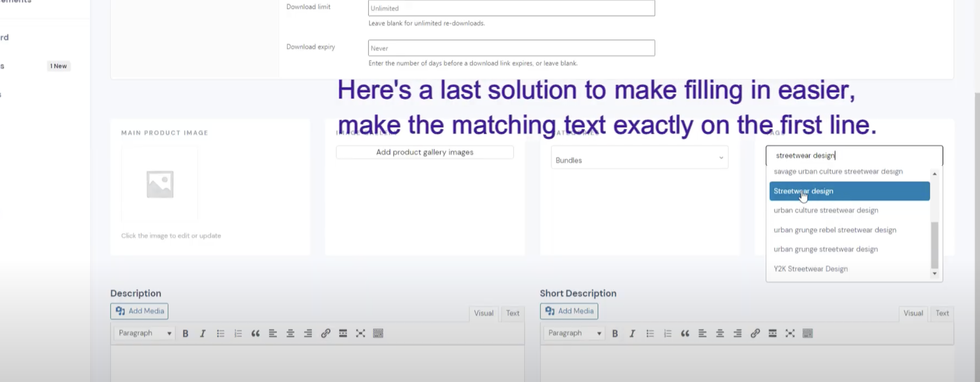Insert Read More tag in Description editor

click(x=343, y=333)
